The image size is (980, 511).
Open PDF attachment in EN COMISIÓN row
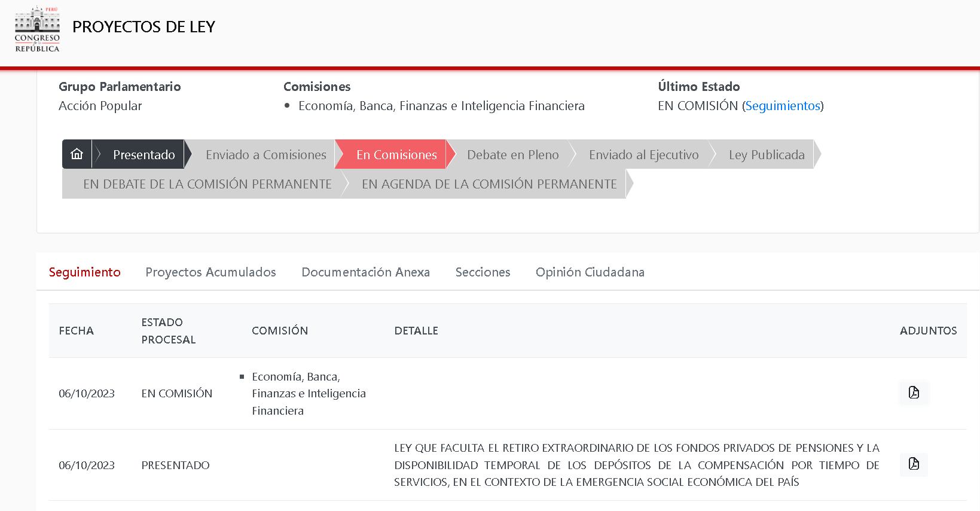pos(914,393)
